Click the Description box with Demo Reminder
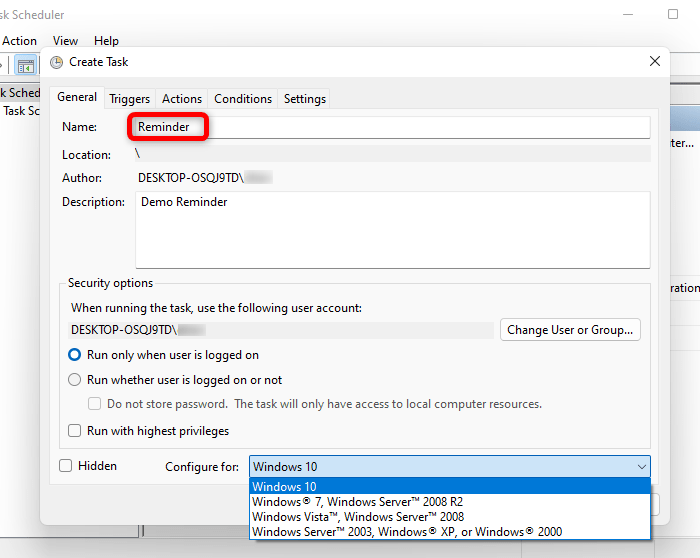Viewport: 700px width, 558px height. pyautogui.click(x=392, y=230)
